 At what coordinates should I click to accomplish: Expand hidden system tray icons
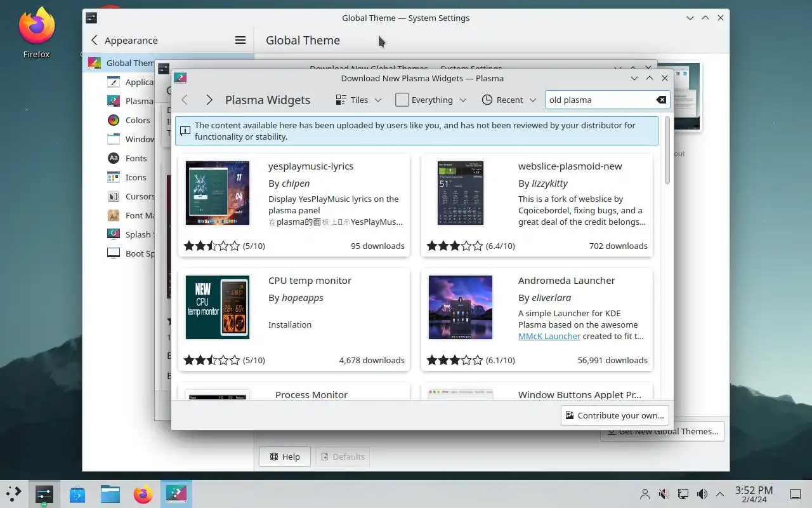click(720, 493)
